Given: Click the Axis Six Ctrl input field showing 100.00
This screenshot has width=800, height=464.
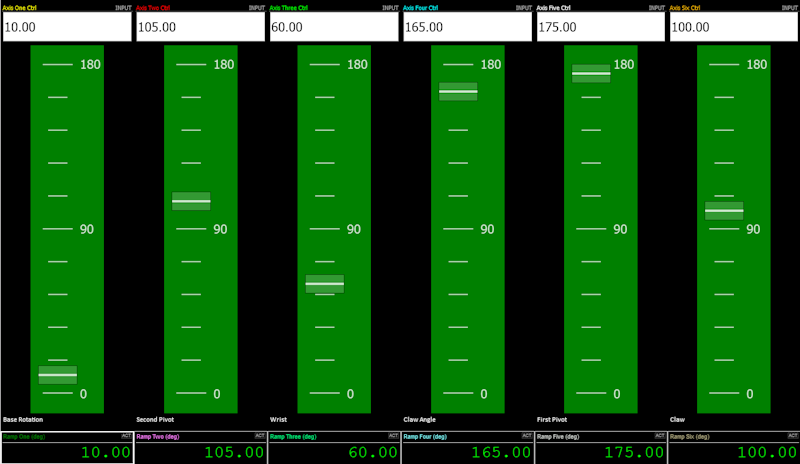Looking at the screenshot, I should (734, 27).
